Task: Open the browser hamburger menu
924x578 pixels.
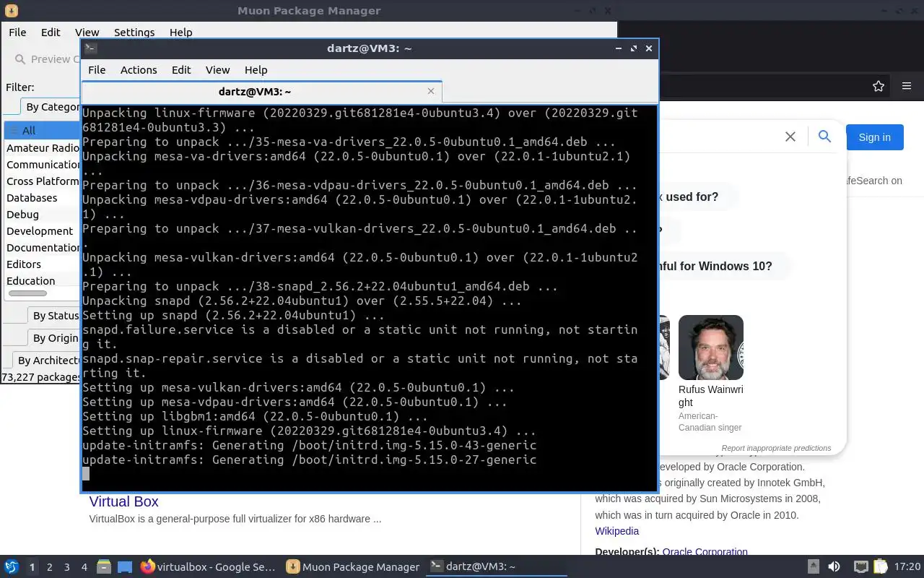Action: click(x=907, y=86)
